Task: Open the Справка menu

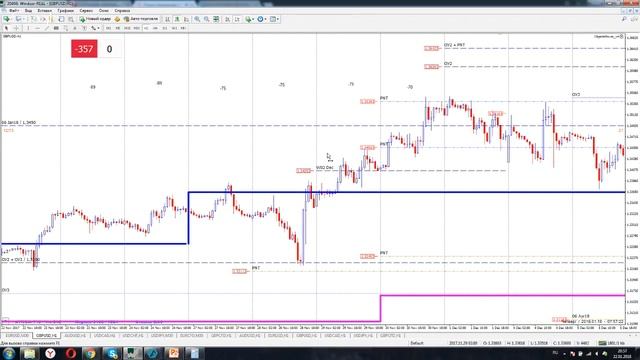Action: tap(122, 11)
